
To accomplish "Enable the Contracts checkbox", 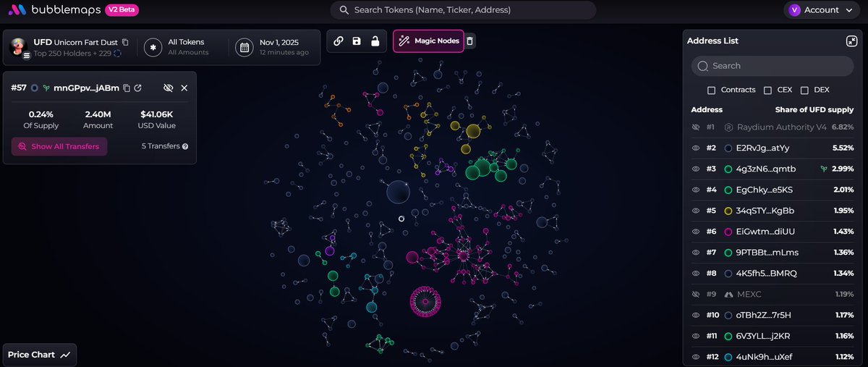I will click(711, 90).
